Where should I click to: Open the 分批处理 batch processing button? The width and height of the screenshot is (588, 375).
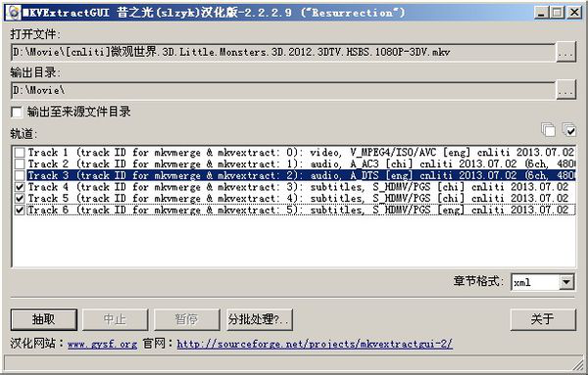click(x=260, y=319)
